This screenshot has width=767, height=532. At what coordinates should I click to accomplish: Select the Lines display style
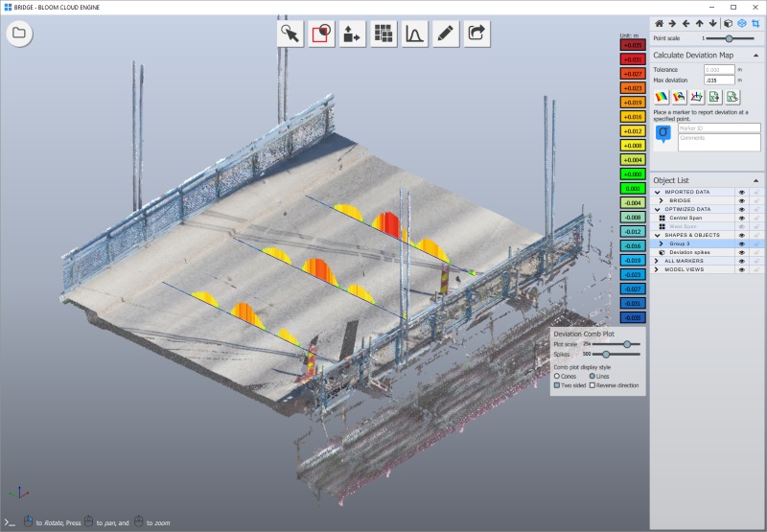click(592, 376)
